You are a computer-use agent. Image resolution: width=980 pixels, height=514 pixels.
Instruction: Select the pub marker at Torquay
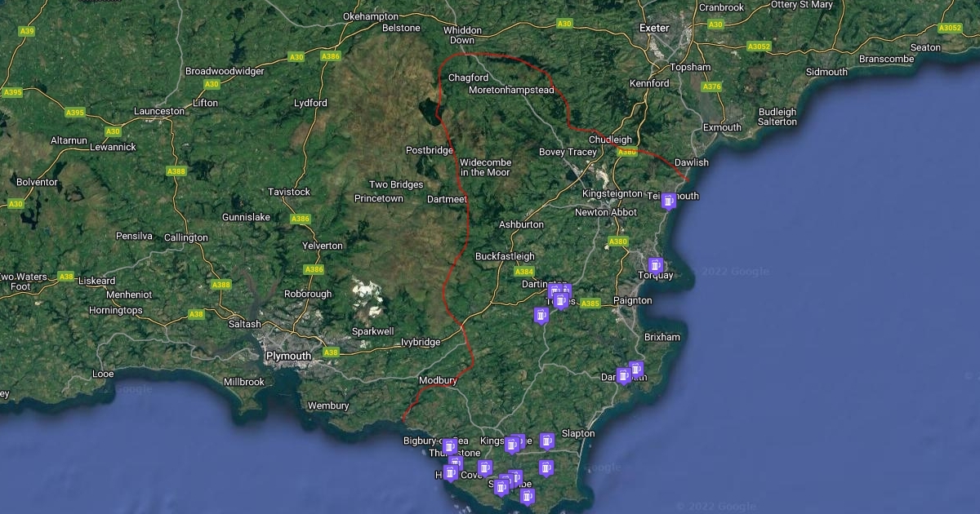[x=655, y=266]
